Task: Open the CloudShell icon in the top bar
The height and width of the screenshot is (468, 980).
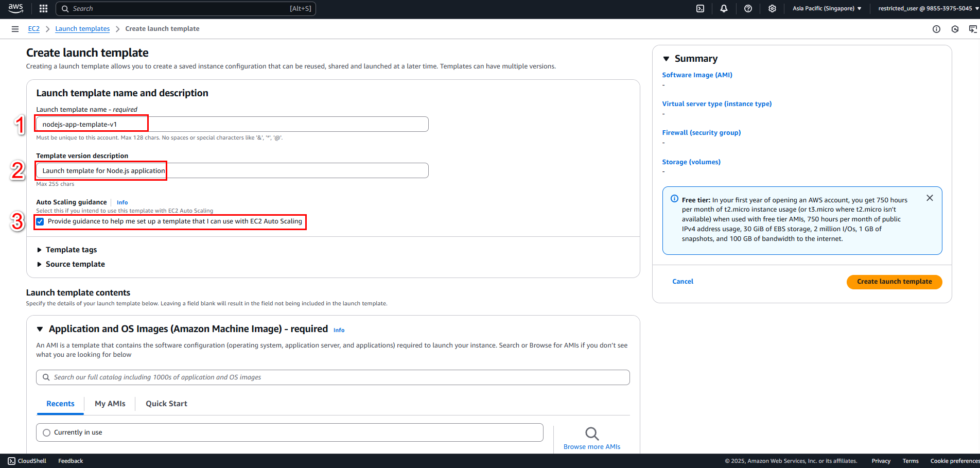Action: click(x=700, y=8)
